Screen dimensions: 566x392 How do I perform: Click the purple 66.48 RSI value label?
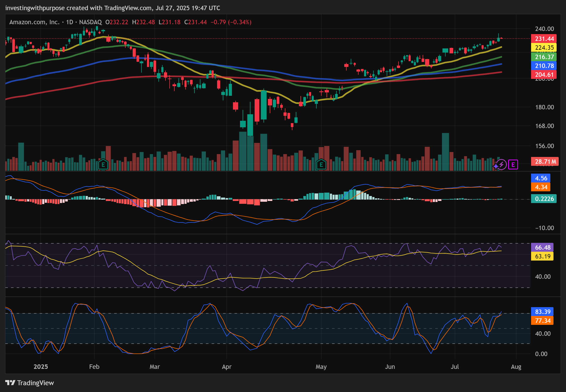tap(542, 247)
